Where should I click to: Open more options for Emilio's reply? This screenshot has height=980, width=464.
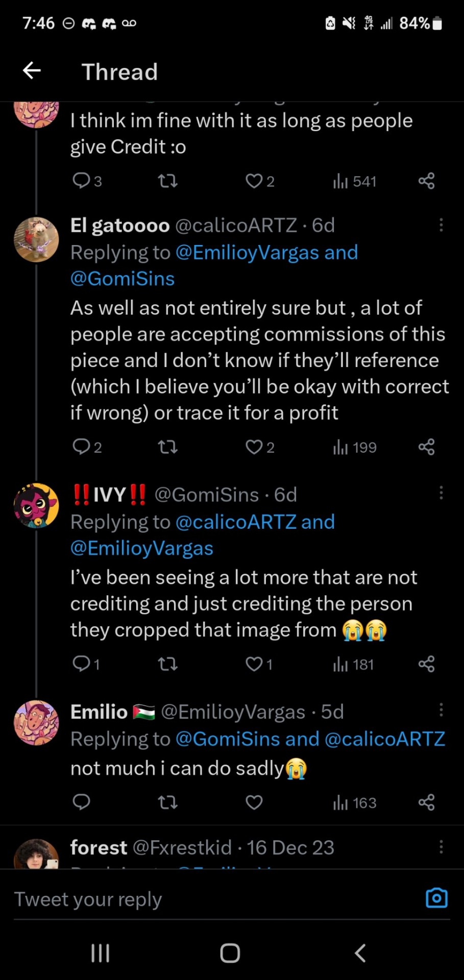[x=441, y=710]
